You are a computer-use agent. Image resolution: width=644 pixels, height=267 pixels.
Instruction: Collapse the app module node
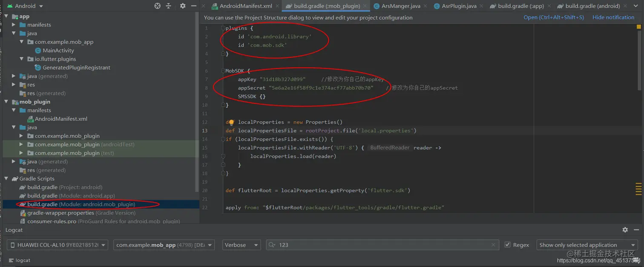pyautogui.click(x=6, y=17)
